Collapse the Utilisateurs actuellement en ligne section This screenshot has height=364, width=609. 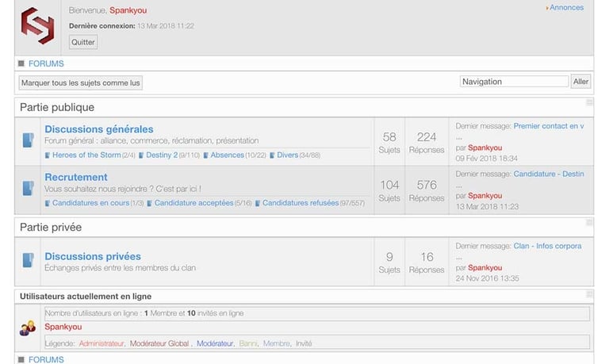click(589, 294)
